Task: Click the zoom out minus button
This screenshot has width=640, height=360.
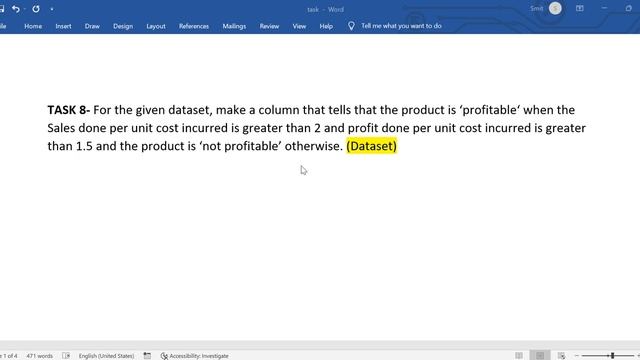Action: tap(576, 356)
